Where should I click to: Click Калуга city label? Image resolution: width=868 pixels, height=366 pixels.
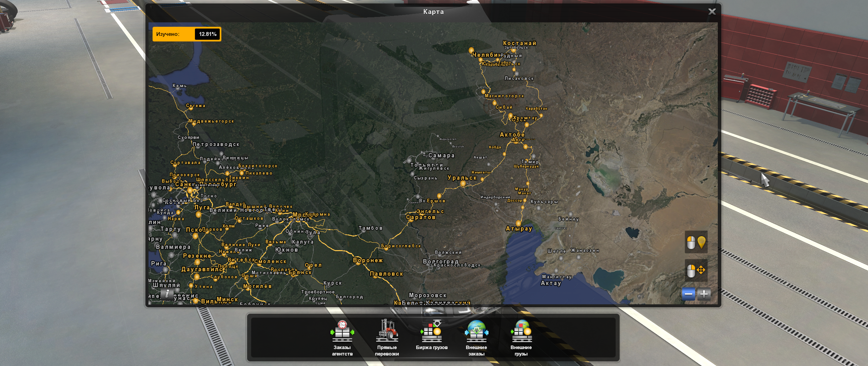(x=302, y=242)
